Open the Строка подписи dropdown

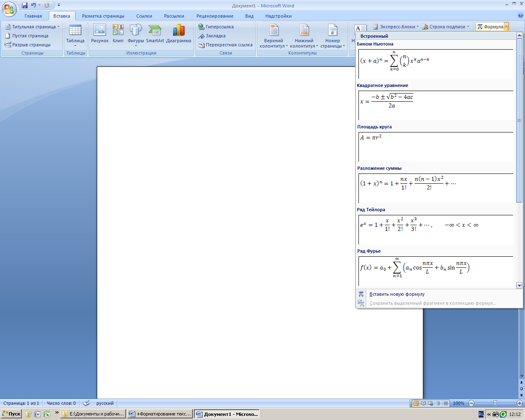(446, 27)
